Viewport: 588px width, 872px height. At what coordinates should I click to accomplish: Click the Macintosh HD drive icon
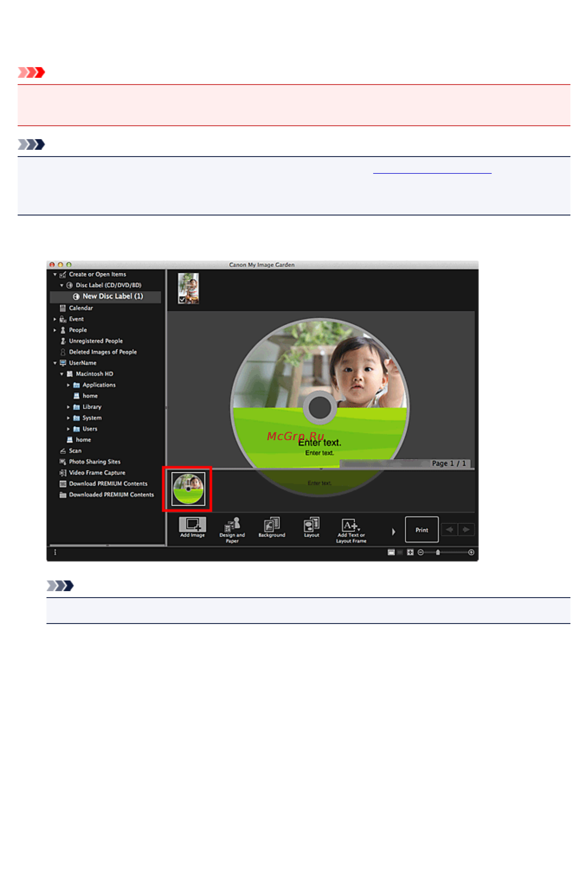[x=70, y=374]
